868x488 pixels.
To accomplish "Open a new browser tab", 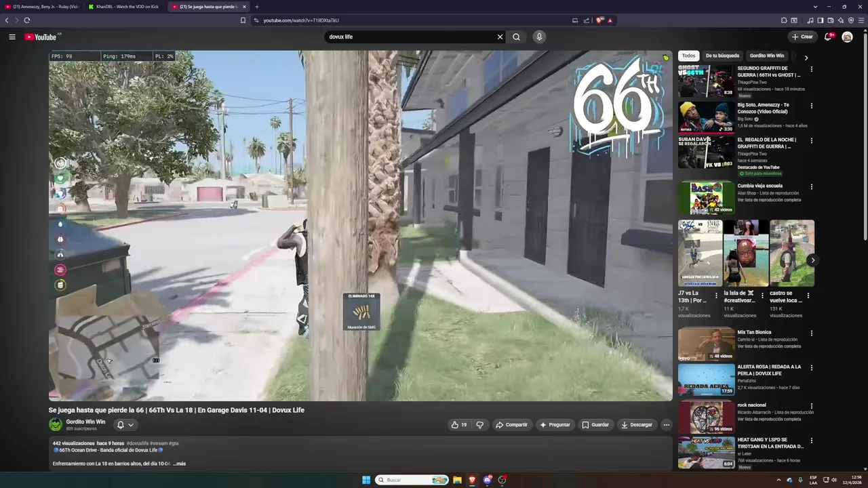I will click(256, 7).
